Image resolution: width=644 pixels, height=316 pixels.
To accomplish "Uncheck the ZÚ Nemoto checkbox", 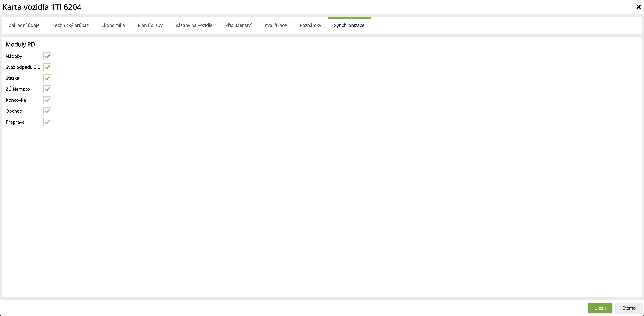I will [47, 89].
